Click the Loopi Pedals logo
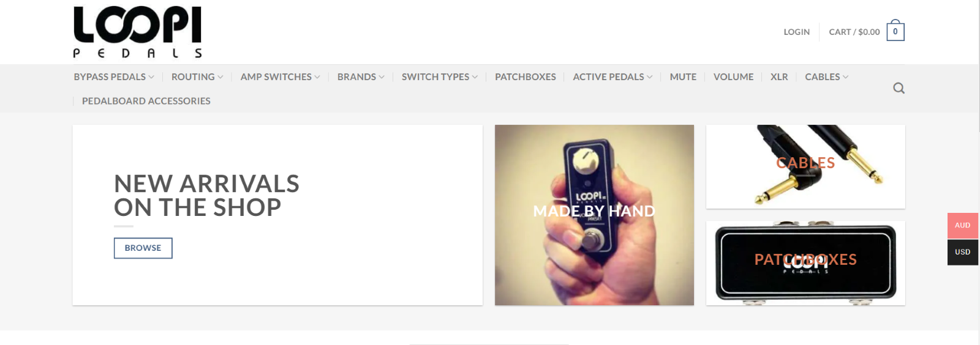This screenshot has width=980, height=345. 137,32
